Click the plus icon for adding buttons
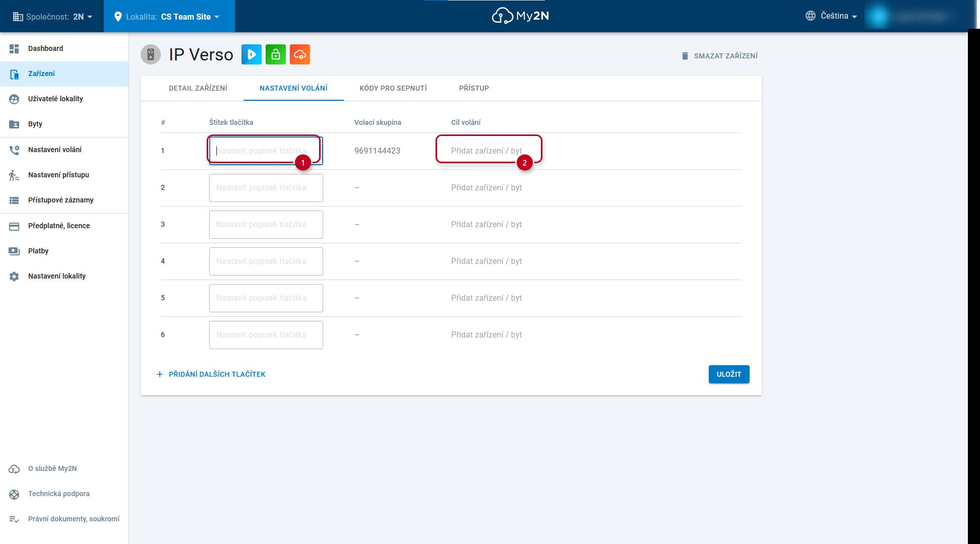This screenshot has width=980, height=544. tap(160, 374)
